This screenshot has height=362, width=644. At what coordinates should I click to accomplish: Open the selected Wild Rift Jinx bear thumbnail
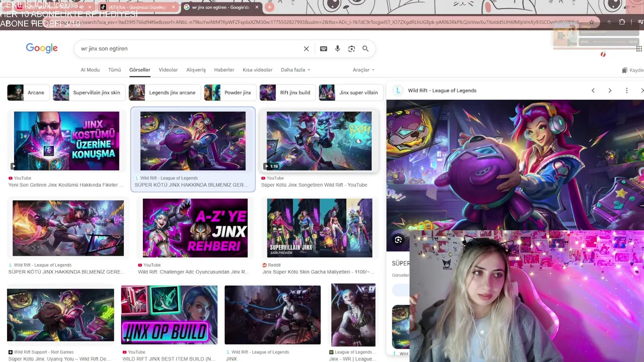pos(193,141)
